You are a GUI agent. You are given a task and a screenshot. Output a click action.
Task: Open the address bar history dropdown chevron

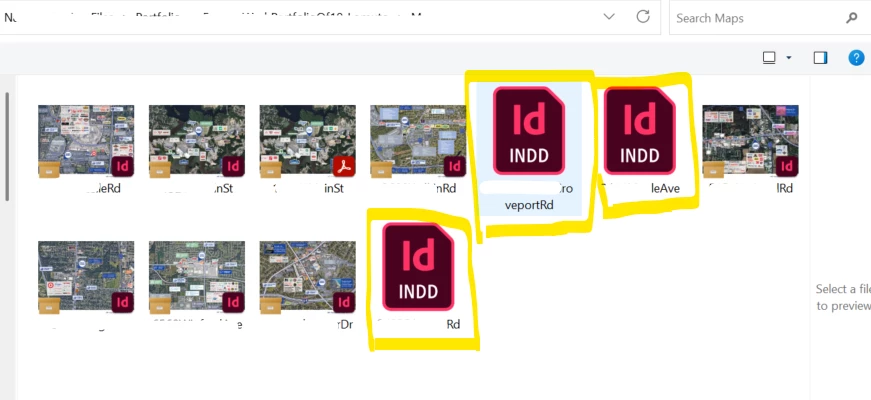[x=609, y=17]
